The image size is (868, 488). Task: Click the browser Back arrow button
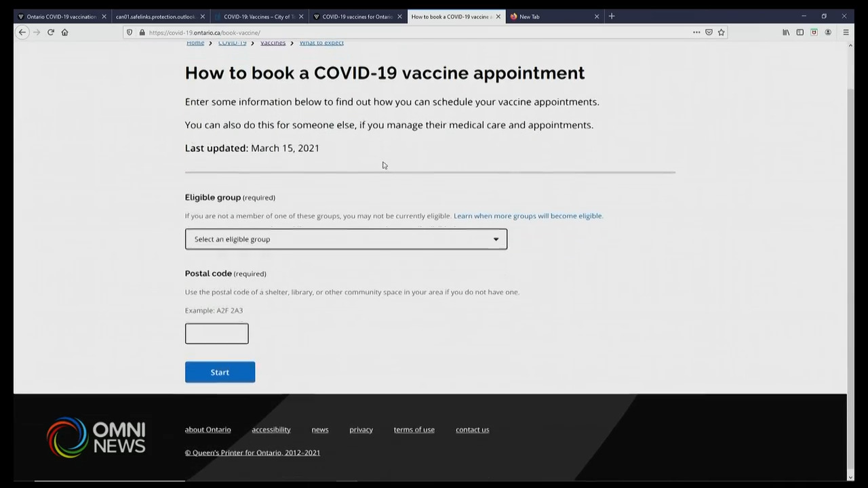point(22,32)
